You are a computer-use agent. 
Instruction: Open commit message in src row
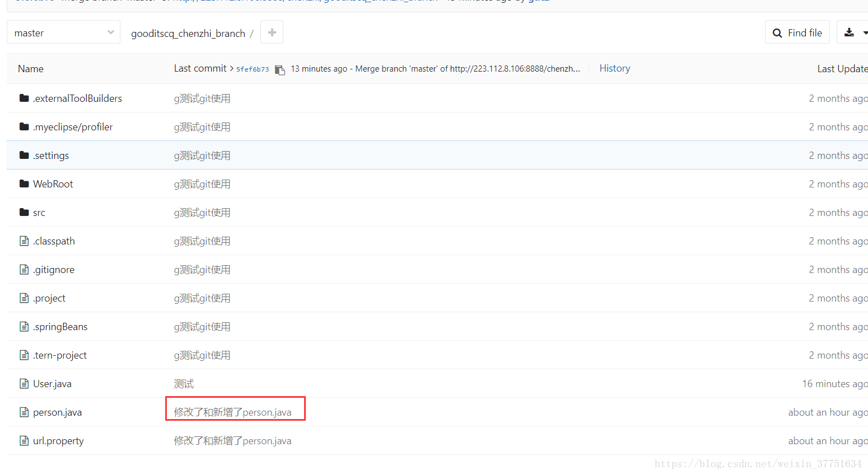point(202,213)
